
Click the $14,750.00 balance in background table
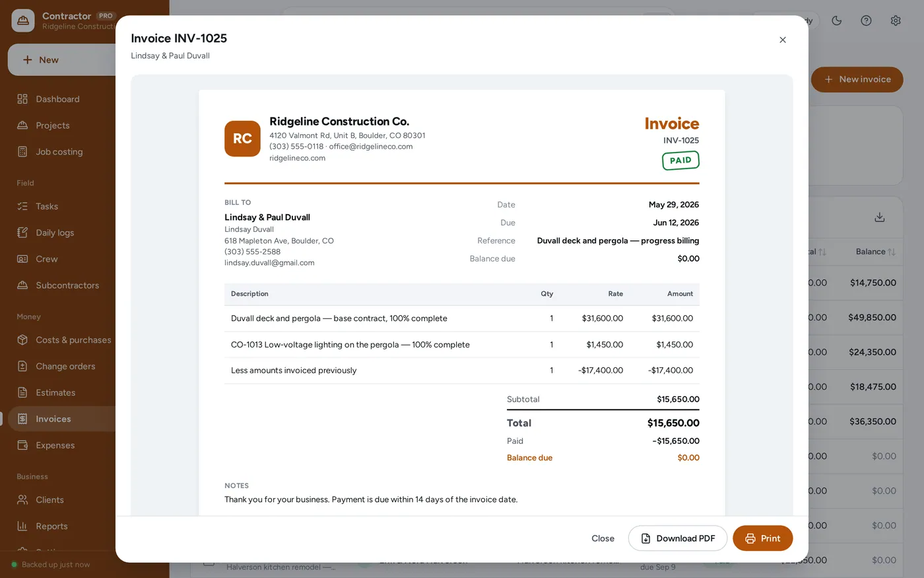click(x=873, y=283)
